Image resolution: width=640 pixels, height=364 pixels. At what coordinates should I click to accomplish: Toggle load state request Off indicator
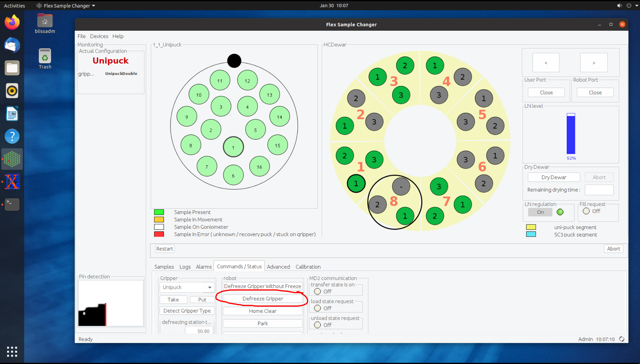318,308
